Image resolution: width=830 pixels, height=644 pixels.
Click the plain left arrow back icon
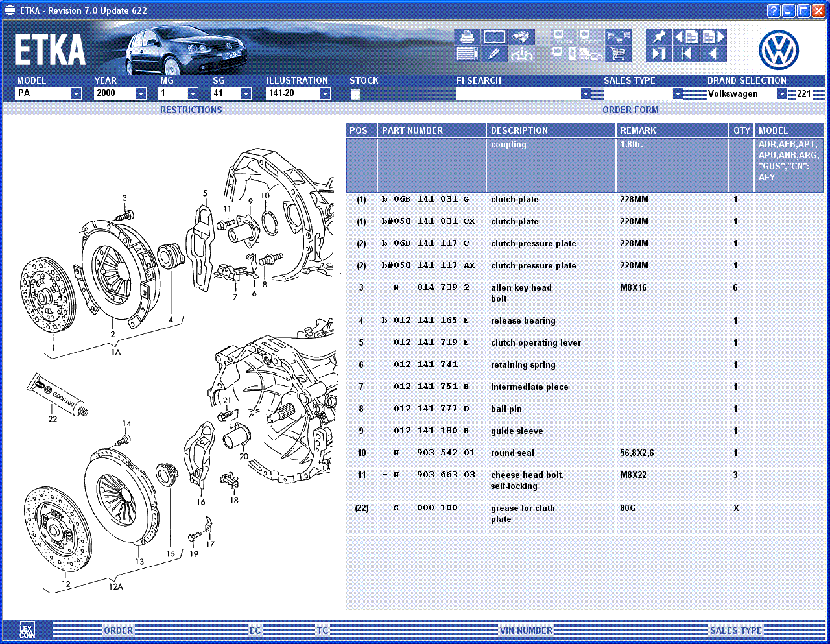point(713,54)
